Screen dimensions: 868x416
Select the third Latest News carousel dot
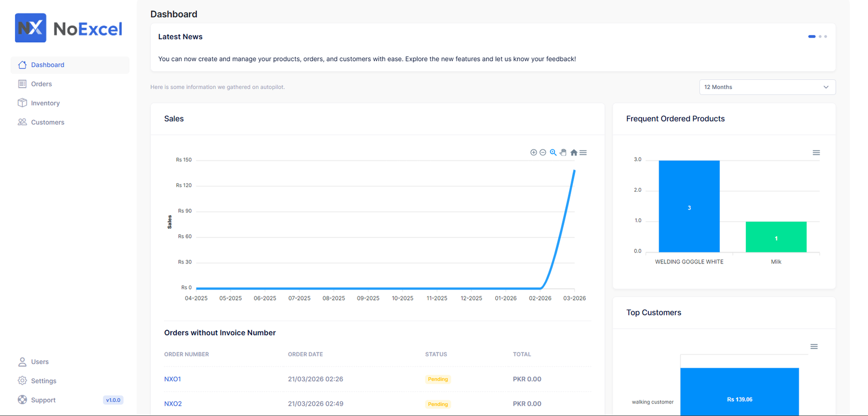[826, 36]
